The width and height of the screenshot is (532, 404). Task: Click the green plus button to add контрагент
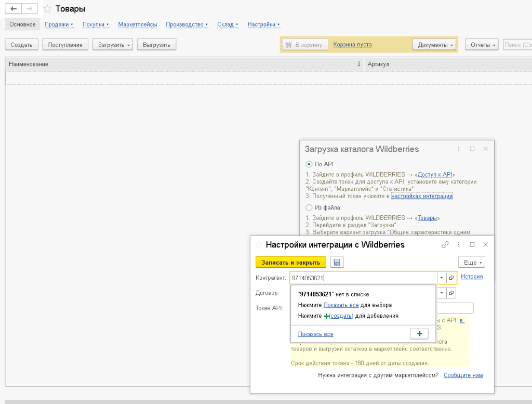click(x=419, y=334)
